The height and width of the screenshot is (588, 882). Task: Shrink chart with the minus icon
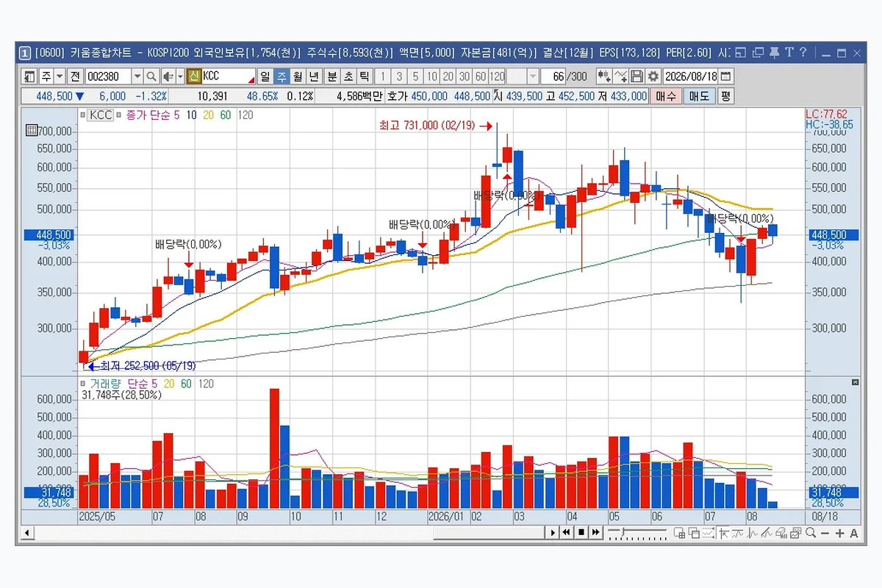825,533
